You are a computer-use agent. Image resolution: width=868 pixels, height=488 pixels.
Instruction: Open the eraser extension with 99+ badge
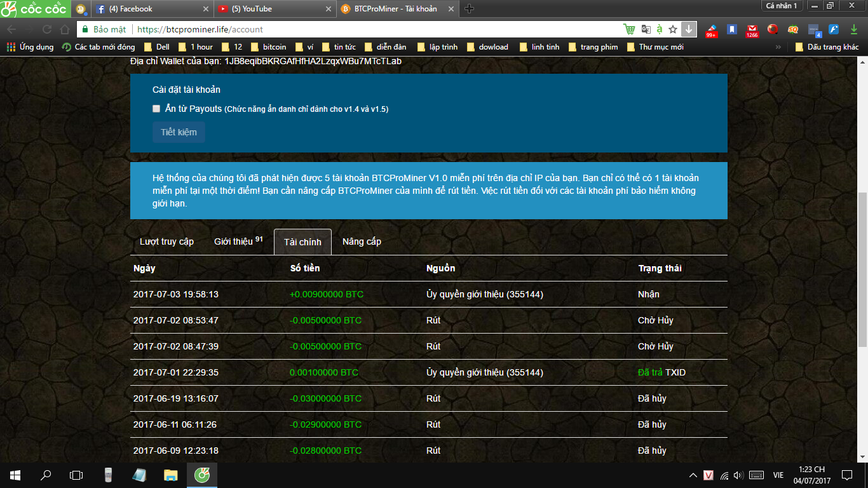711,30
